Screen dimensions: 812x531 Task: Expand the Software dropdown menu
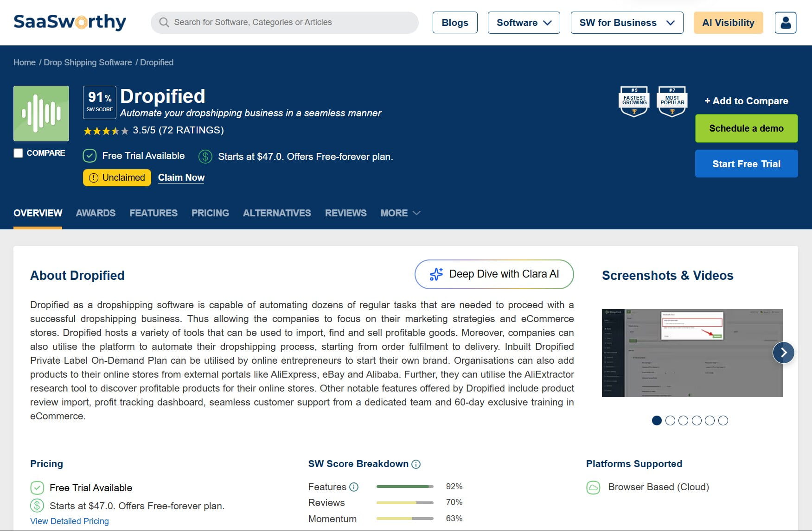(524, 23)
